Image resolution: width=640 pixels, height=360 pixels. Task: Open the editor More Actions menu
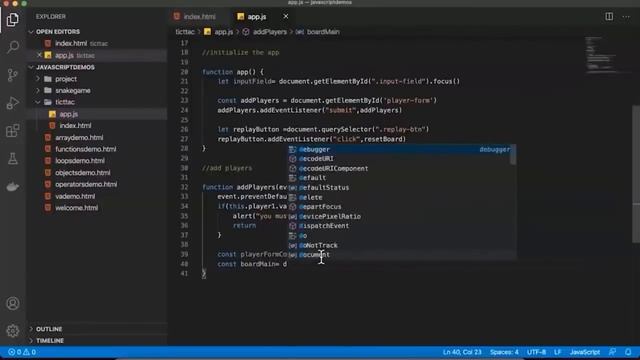pyautogui.click(x=626, y=17)
